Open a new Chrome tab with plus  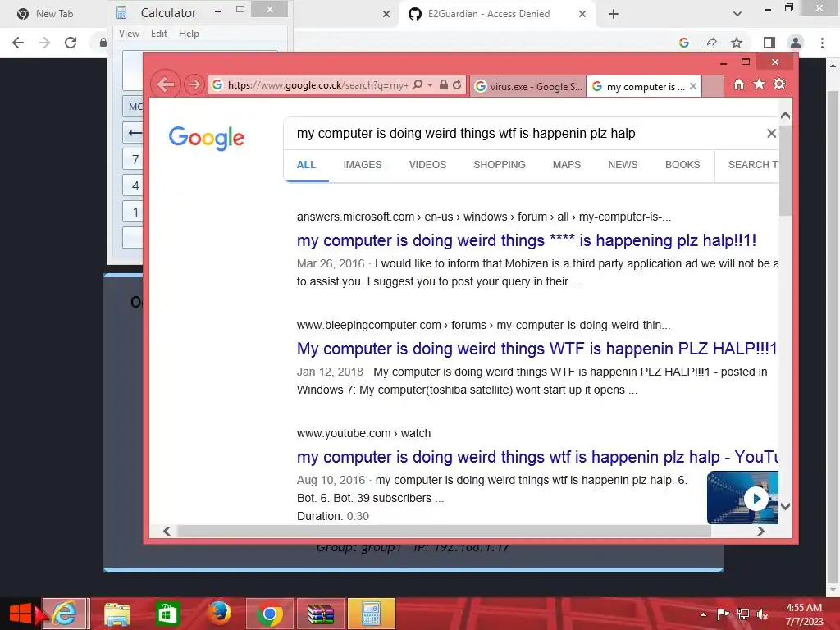pyautogui.click(x=614, y=14)
